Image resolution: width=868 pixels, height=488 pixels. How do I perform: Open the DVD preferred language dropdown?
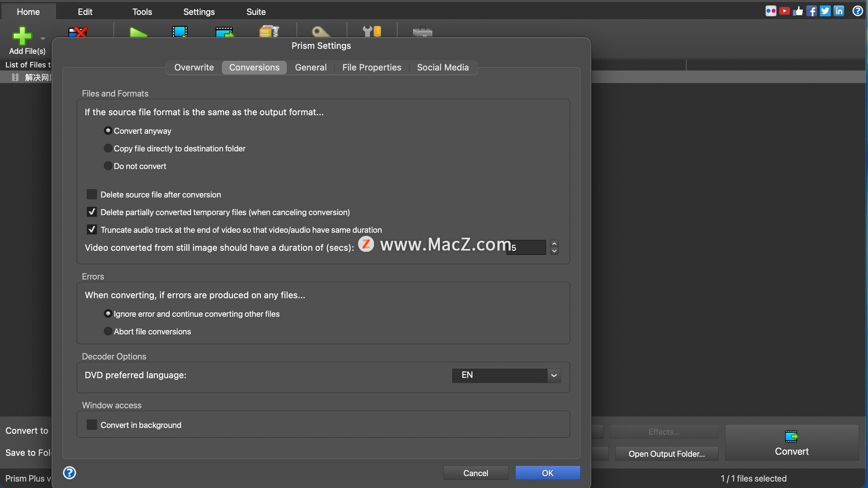tap(554, 375)
